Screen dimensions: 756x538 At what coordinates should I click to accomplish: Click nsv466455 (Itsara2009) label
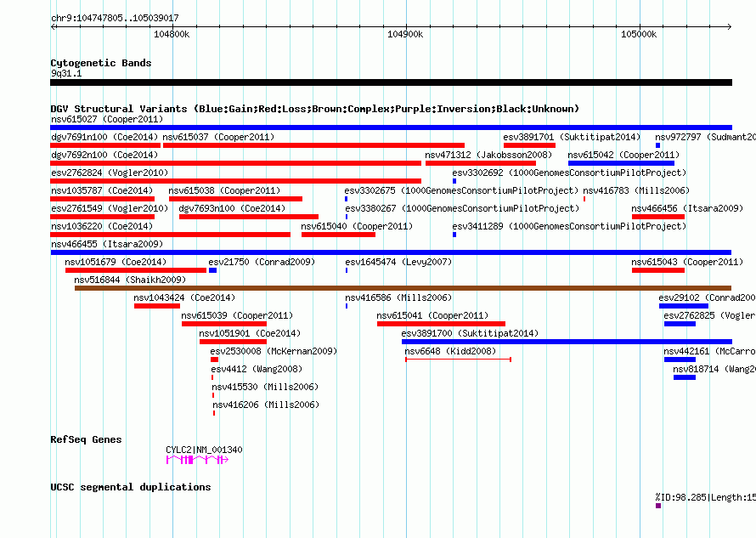(107, 244)
